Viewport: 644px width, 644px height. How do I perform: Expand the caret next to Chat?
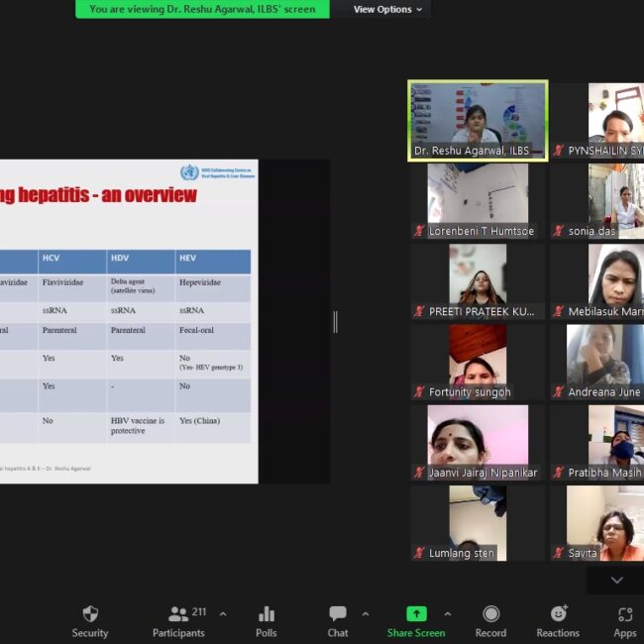[x=366, y=614]
